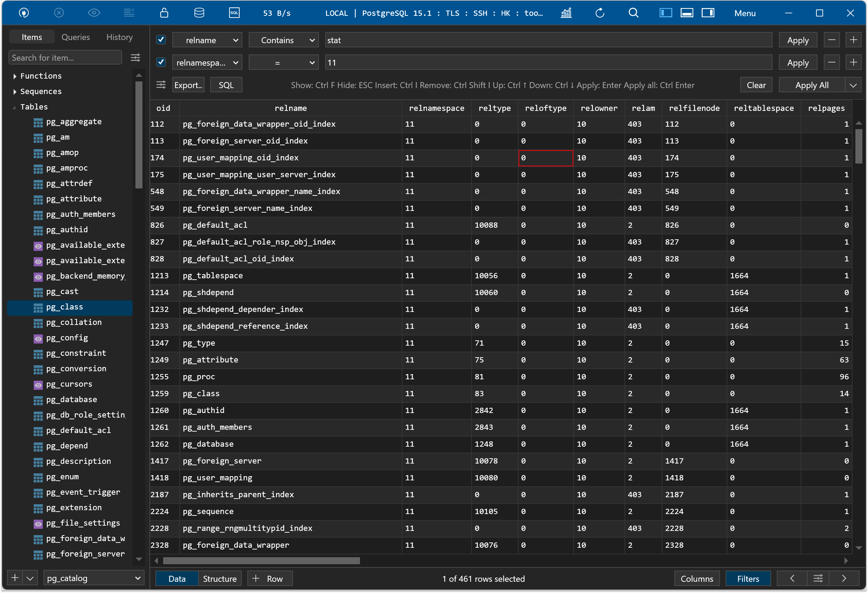Image resolution: width=868 pixels, height=593 pixels.
Task: Switch to the Queries tab
Action: tap(76, 36)
